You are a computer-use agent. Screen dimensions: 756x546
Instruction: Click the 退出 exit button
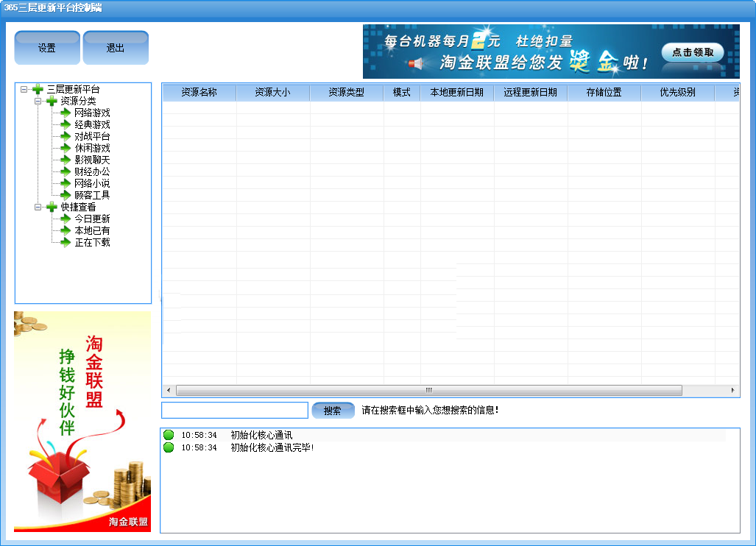coord(116,48)
